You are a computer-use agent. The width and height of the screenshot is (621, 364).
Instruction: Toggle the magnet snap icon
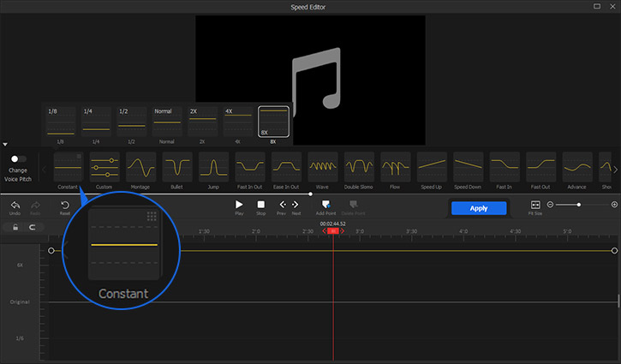click(x=33, y=228)
